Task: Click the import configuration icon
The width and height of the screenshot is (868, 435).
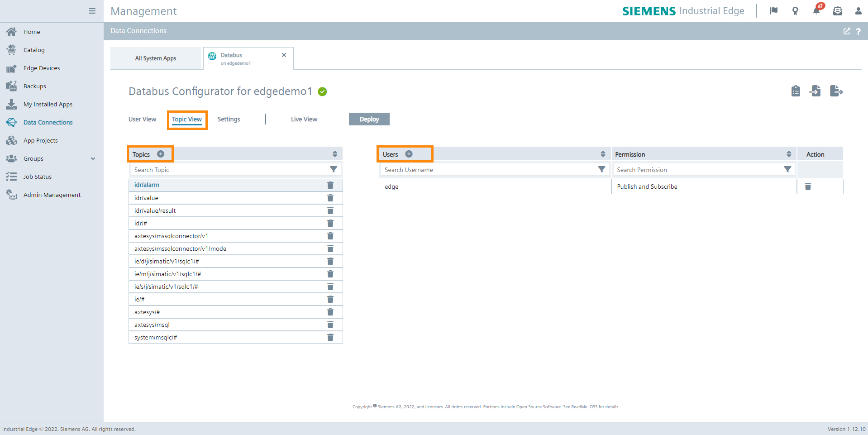Action: (815, 91)
